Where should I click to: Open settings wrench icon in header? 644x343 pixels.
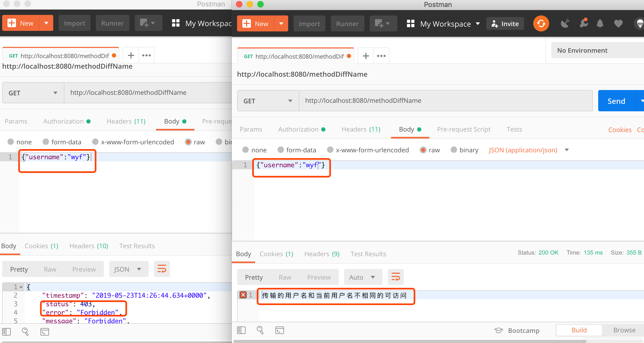[584, 23]
